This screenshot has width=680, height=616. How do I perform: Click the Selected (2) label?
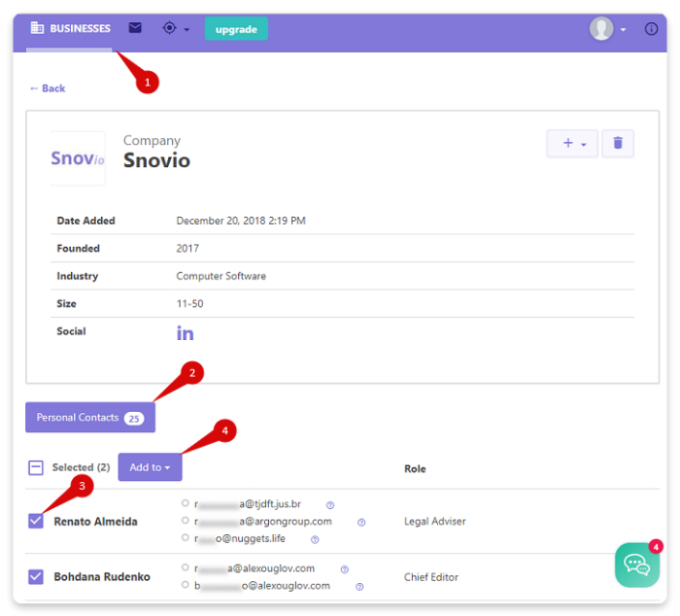coord(81,467)
